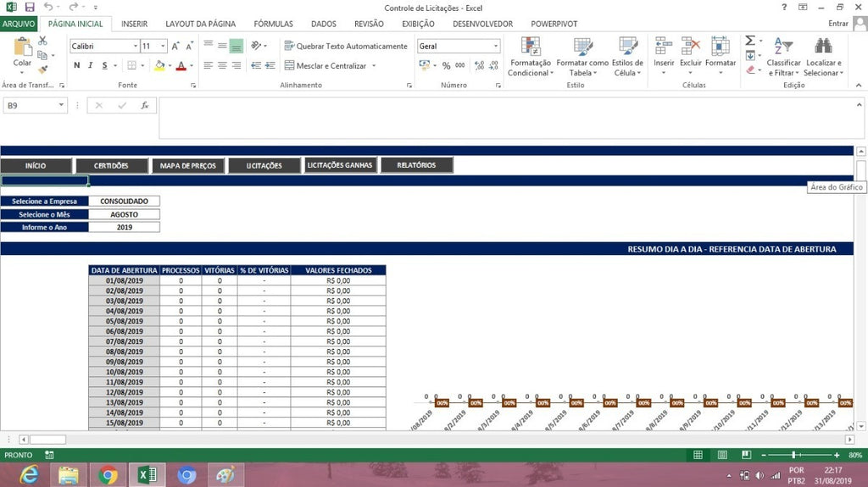Toggle bold formatting N button
Screen dimensions: 868x487
[x=77, y=65]
